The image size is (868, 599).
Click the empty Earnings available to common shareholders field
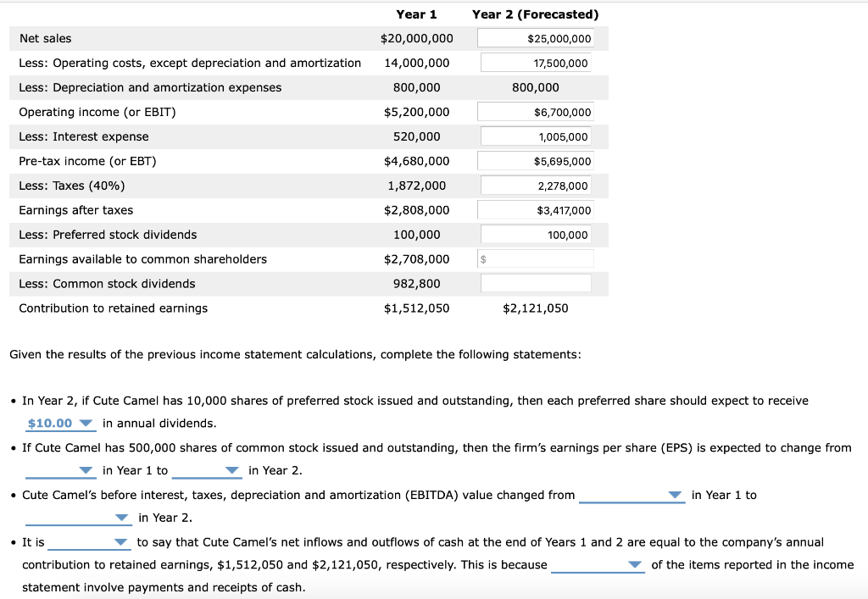536,258
